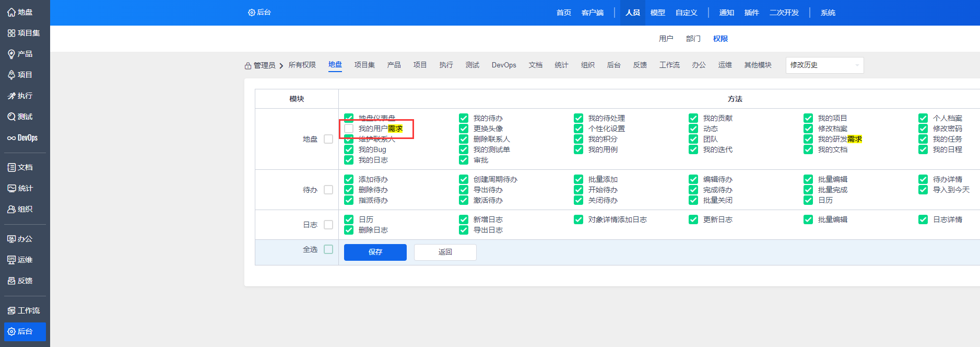Go to 所有权限 breadcrumb link
The width and height of the screenshot is (980, 347).
302,65
